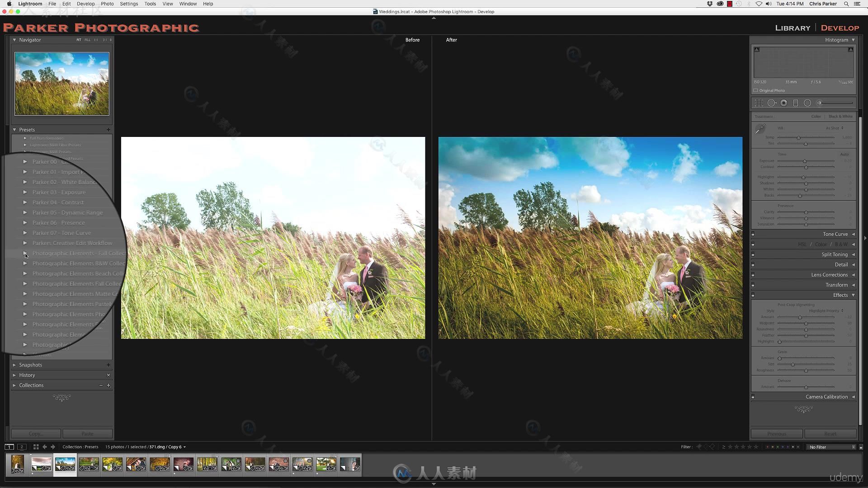Click the Reset button at bottom right

(x=829, y=434)
